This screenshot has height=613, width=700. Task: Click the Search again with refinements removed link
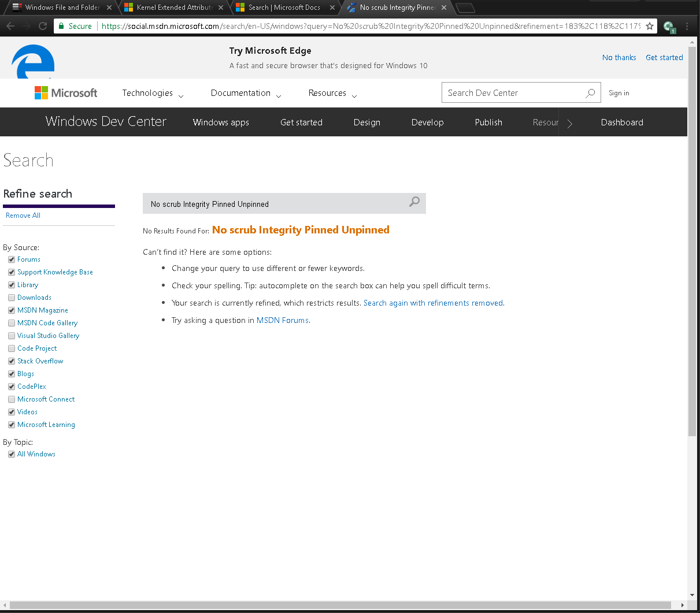pyautogui.click(x=433, y=303)
